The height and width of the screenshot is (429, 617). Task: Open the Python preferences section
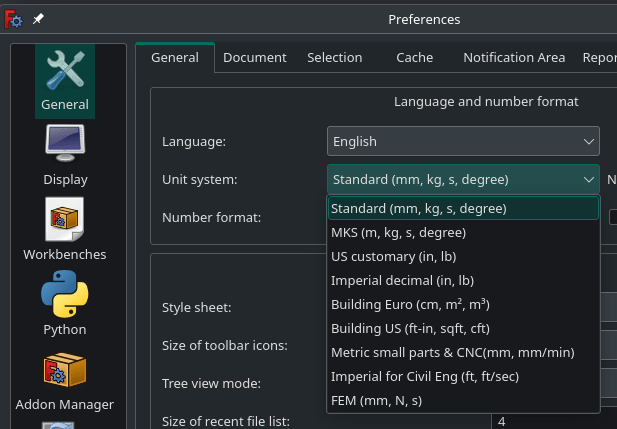(x=65, y=303)
